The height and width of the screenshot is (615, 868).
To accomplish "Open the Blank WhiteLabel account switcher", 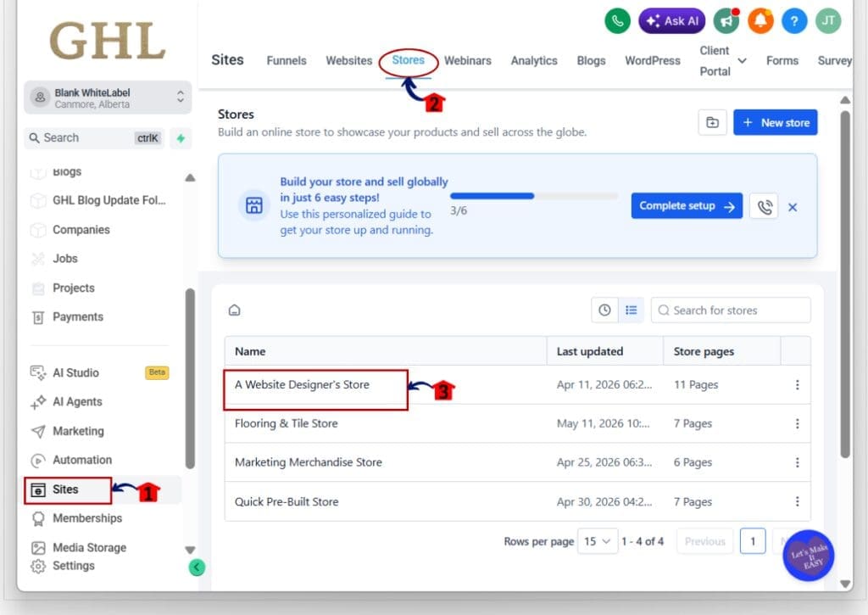I will pyautogui.click(x=108, y=98).
